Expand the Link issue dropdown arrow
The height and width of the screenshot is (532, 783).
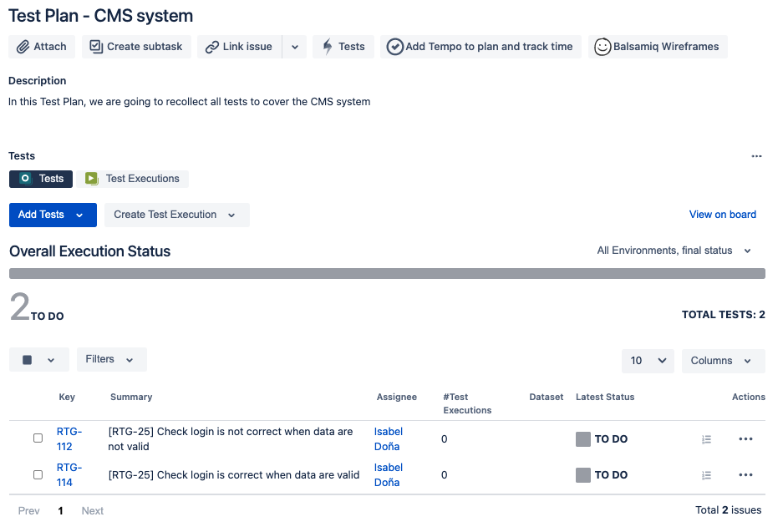(x=295, y=47)
